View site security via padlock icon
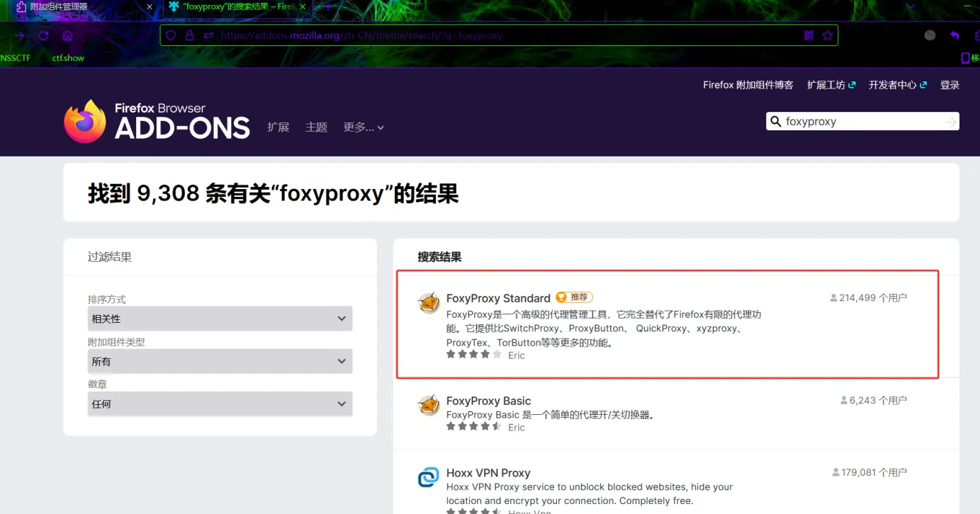Image resolution: width=980 pixels, height=514 pixels. pos(189,35)
